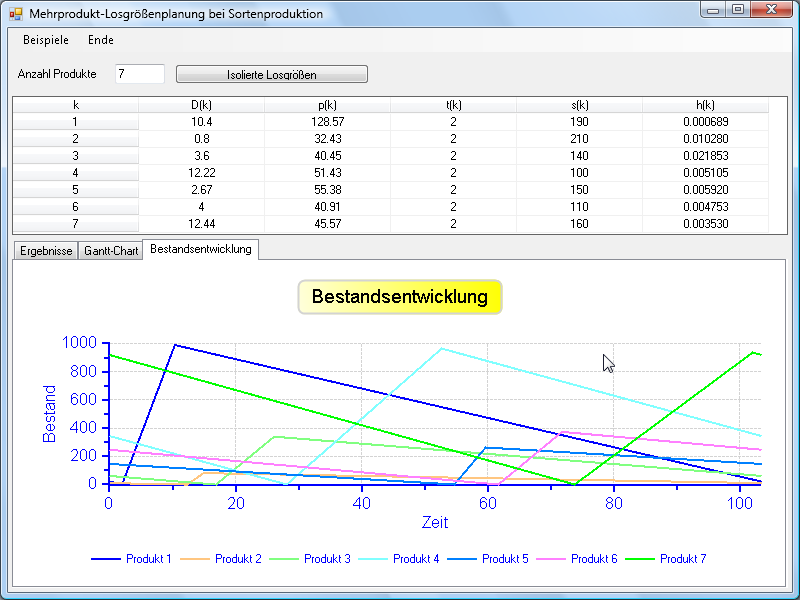Open the Beispiele menu
This screenshot has height=600, width=800.
(46, 40)
